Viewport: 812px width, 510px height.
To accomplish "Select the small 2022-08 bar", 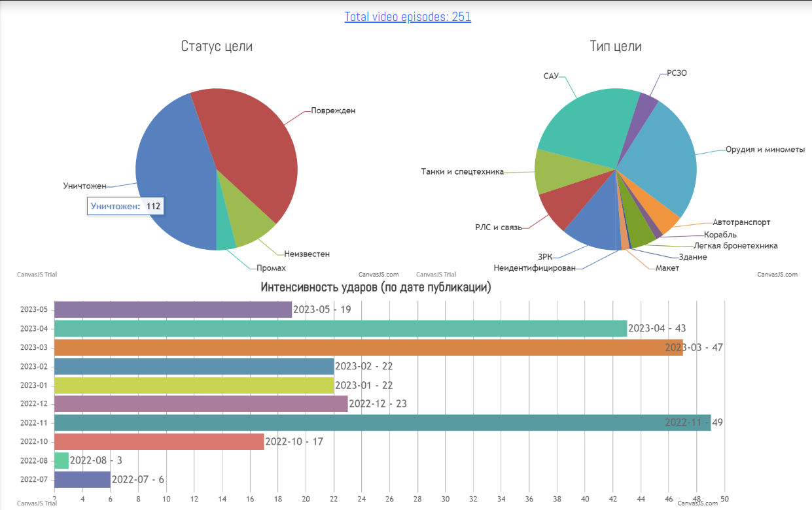I will point(62,460).
